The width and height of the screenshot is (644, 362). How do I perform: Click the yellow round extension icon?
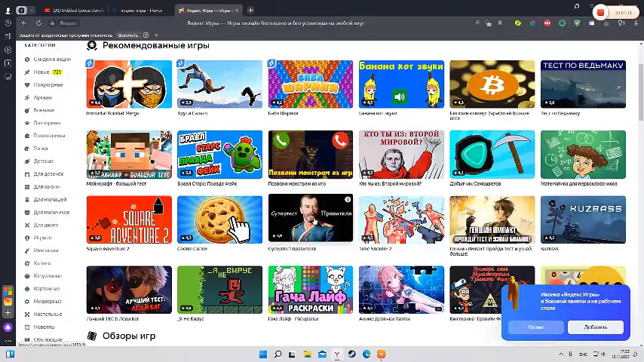pyautogui.click(x=518, y=23)
